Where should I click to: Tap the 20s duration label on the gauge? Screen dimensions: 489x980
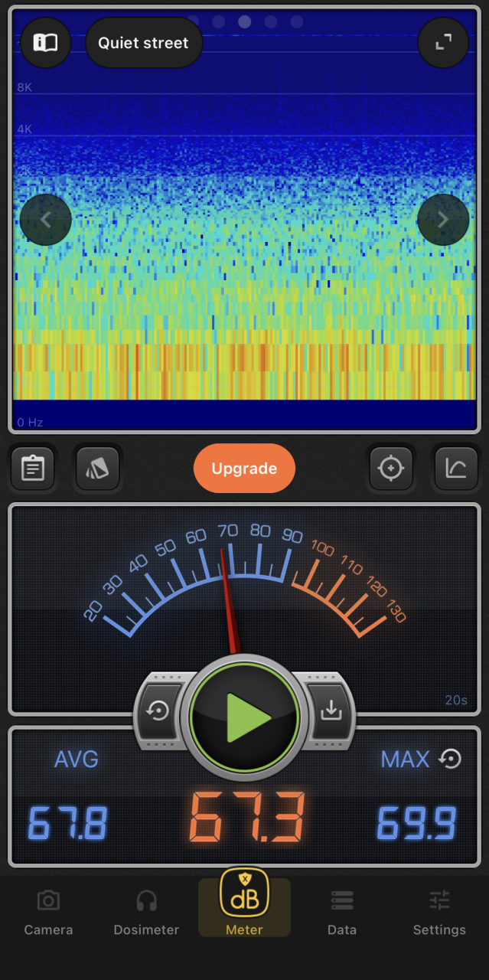(x=457, y=700)
